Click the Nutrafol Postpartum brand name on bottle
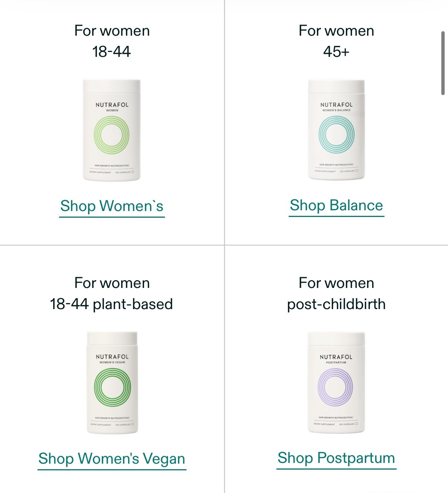 336,357
